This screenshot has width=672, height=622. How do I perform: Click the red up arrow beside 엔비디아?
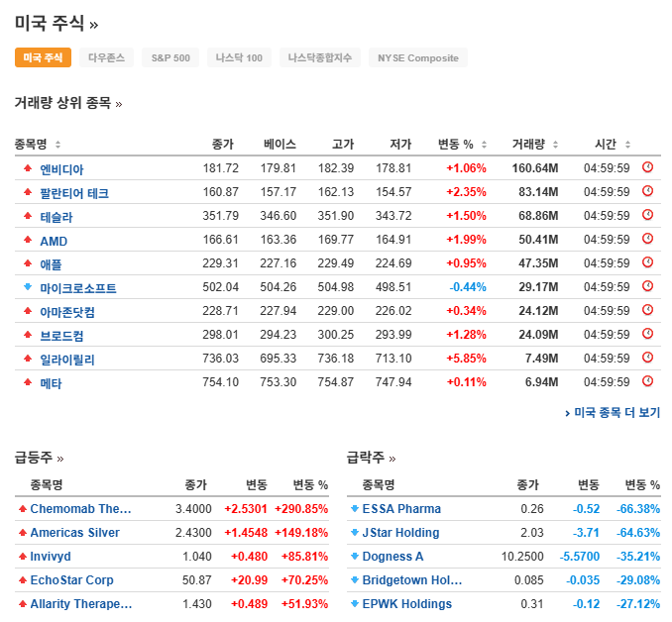(x=28, y=168)
